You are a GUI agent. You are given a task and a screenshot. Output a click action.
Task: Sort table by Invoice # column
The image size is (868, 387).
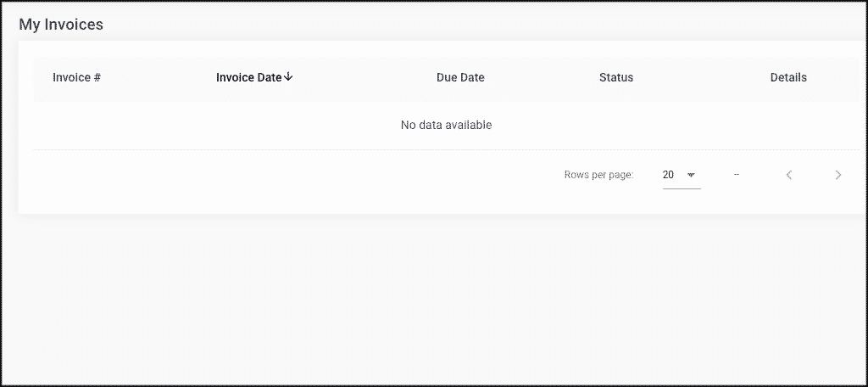76,77
